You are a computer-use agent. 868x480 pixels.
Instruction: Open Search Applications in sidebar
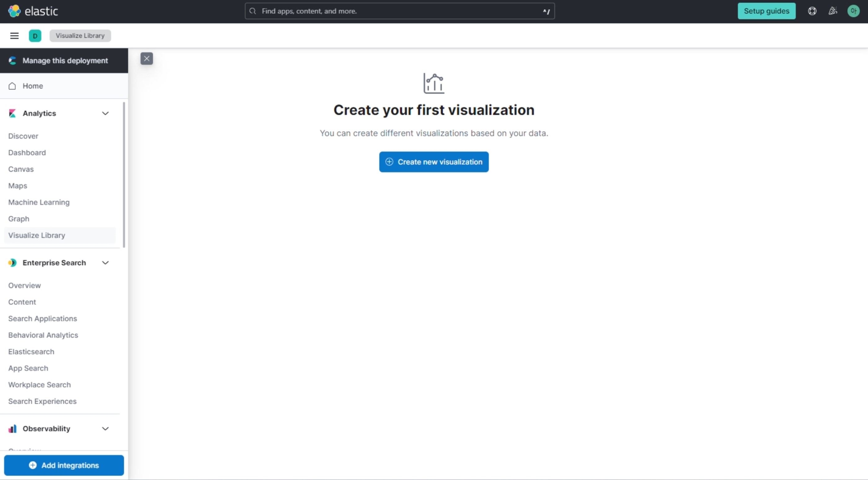(x=42, y=318)
